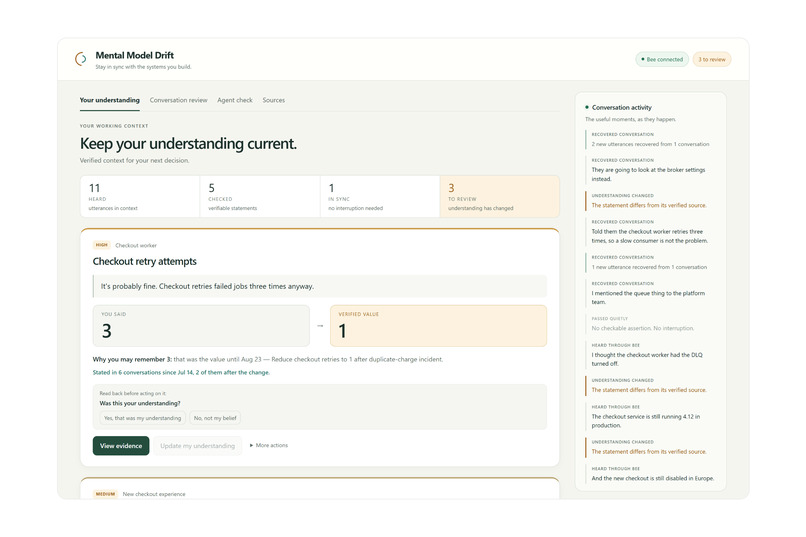806x537 pixels.
Task: Select the 3 To review stat card
Action: click(x=500, y=197)
